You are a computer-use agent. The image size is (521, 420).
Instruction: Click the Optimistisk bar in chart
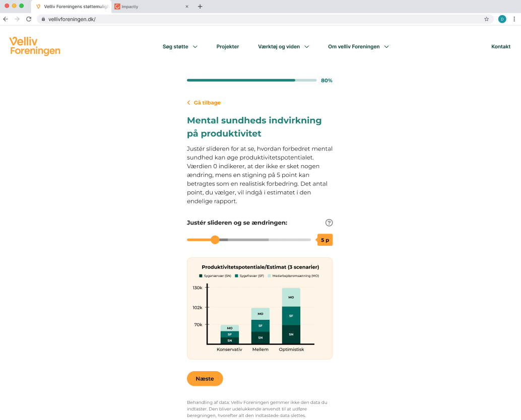[x=291, y=316]
